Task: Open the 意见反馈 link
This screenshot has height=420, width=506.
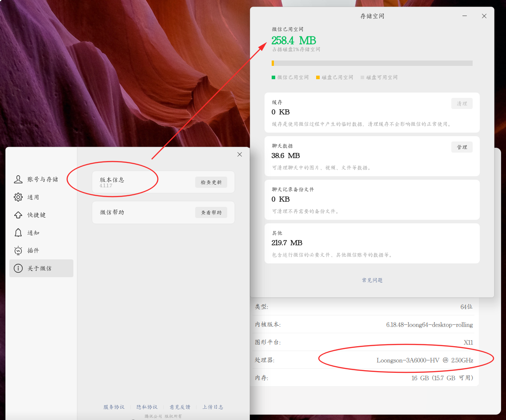Action: tap(180, 407)
